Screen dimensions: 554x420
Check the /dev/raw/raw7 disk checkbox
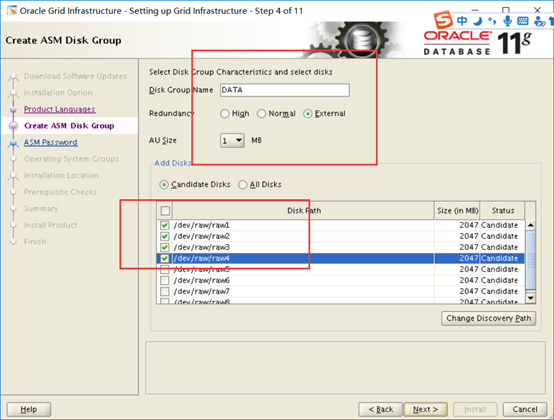[x=164, y=291]
